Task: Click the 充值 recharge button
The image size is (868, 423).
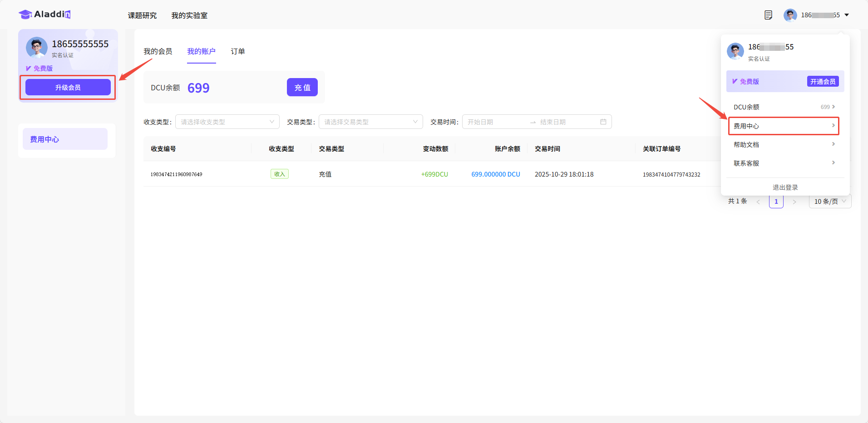Action: (302, 88)
